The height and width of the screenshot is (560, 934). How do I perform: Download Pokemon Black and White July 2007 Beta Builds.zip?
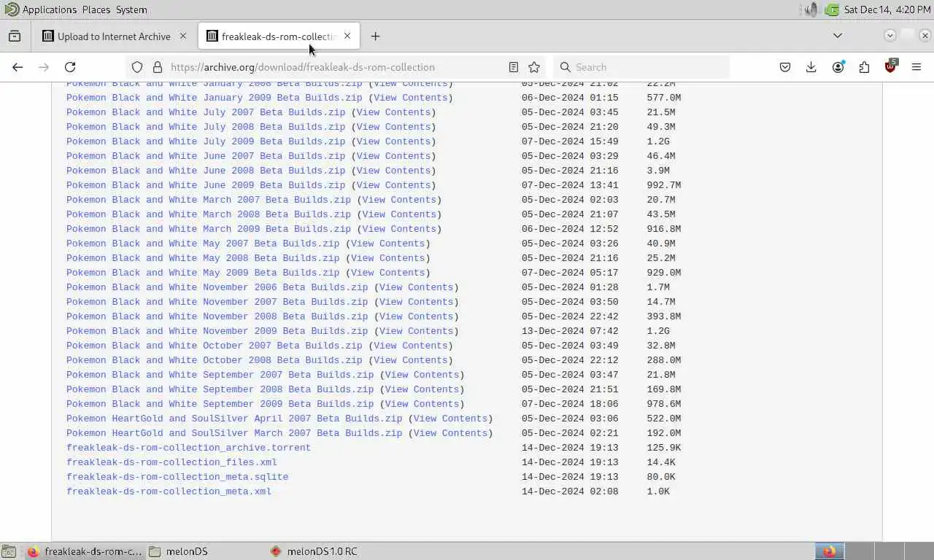(x=206, y=112)
